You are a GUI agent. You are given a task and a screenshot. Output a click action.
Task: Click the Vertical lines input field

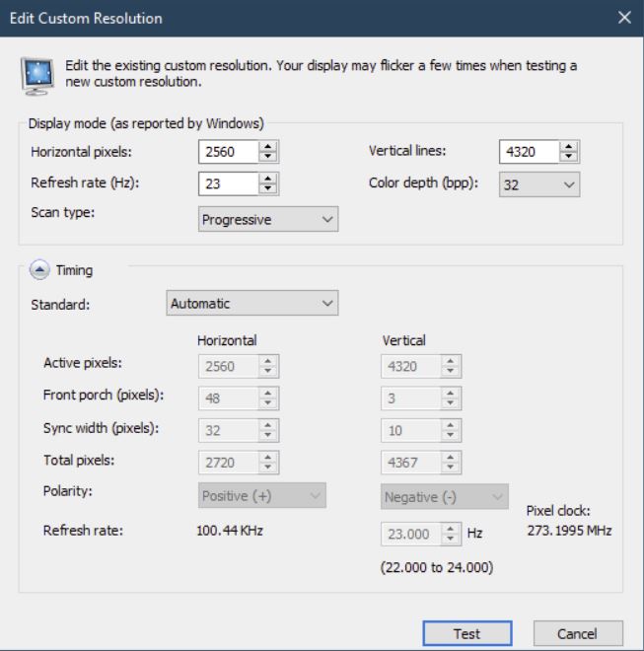[x=529, y=152]
